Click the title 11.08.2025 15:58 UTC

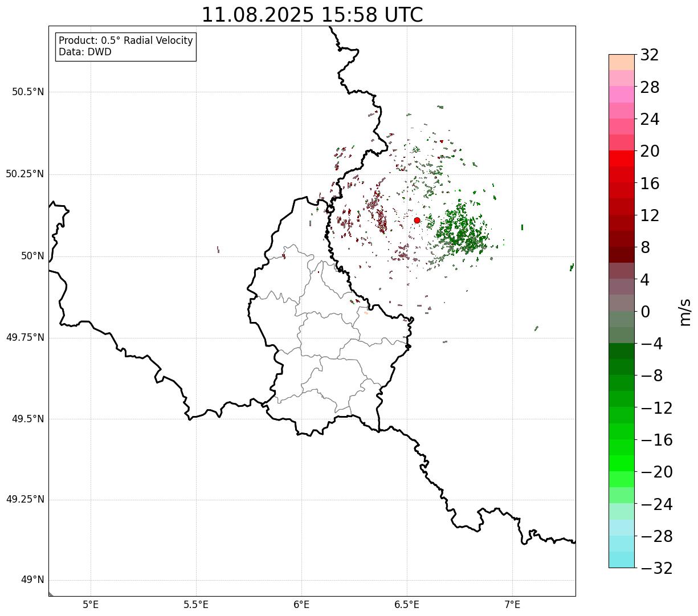[x=312, y=15]
